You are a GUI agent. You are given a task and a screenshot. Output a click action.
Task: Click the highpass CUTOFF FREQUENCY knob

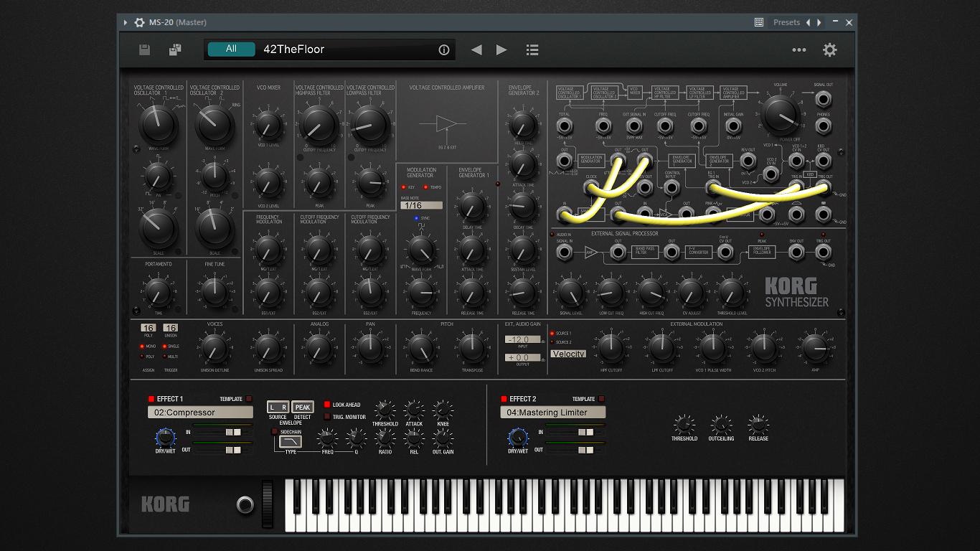point(319,125)
